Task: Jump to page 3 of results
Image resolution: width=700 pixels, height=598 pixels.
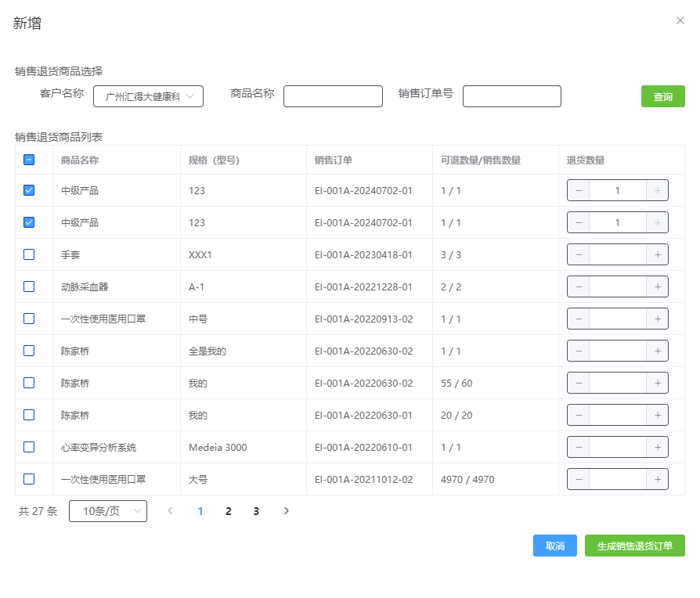Action: [256, 511]
